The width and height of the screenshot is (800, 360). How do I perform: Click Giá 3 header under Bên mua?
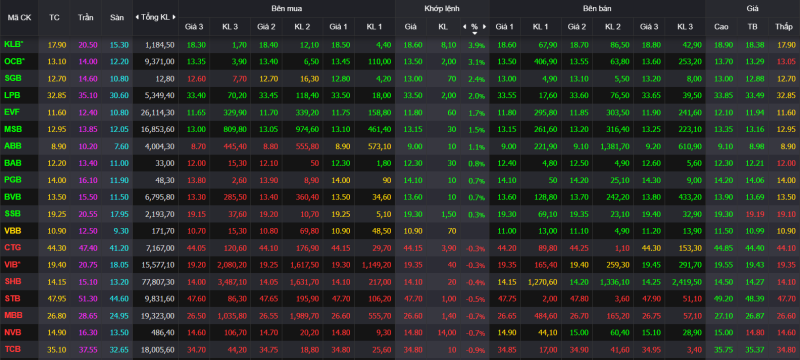(x=194, y=27)
